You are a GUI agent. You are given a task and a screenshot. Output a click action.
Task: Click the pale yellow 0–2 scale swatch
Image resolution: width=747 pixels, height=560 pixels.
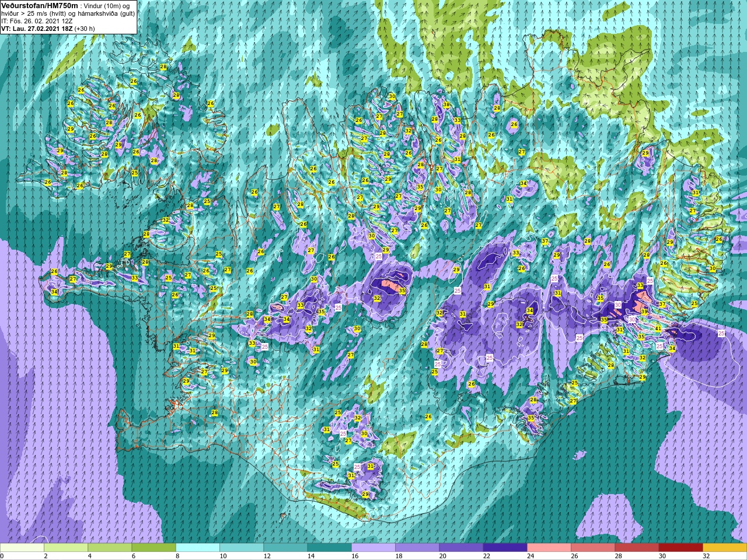click(x=22, y=548)
